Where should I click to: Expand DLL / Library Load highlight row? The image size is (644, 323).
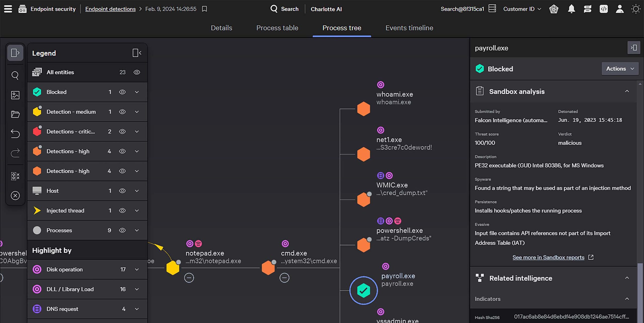coord(137,289)
